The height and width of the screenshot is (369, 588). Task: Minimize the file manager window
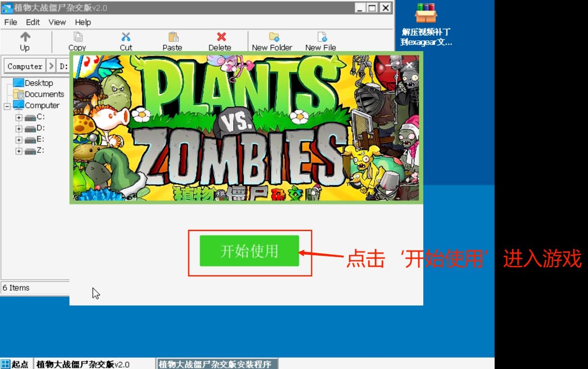pos(360,8)
